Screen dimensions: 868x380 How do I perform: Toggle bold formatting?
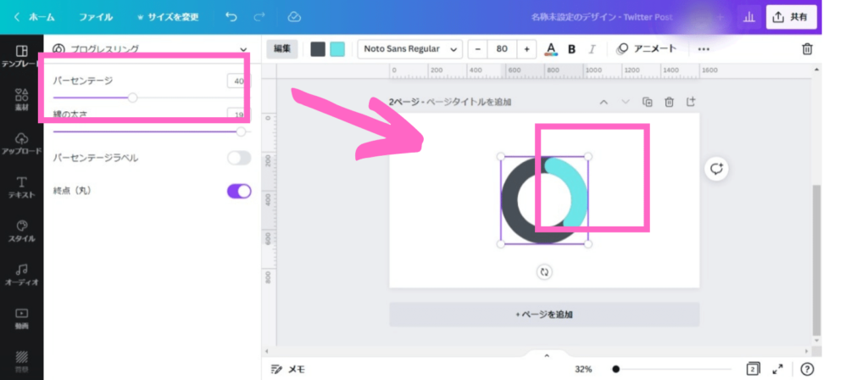[x=572, y=49]
